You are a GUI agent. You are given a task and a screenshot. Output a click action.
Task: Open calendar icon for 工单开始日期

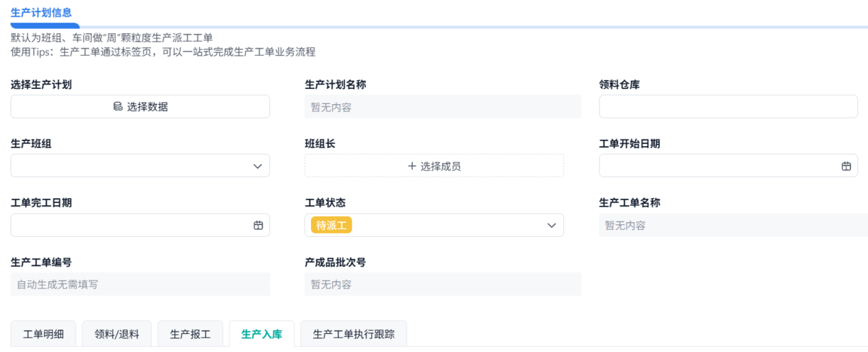846,166
